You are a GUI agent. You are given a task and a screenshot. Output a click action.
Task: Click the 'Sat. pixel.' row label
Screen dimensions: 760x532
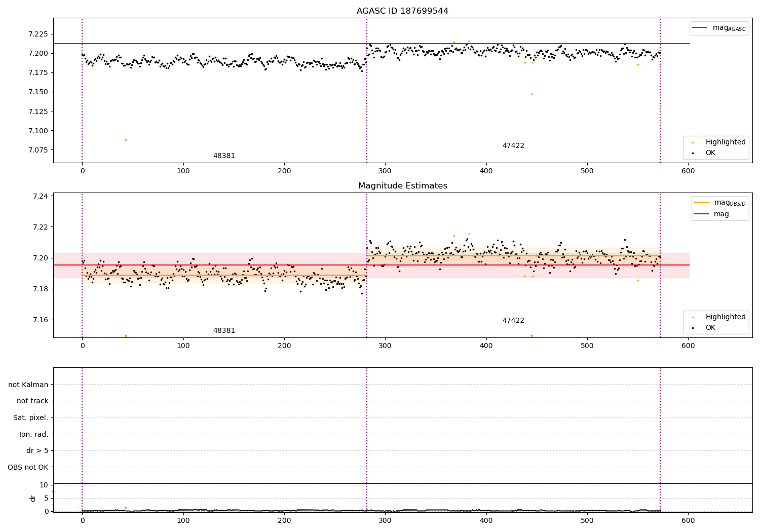[31, 417]
